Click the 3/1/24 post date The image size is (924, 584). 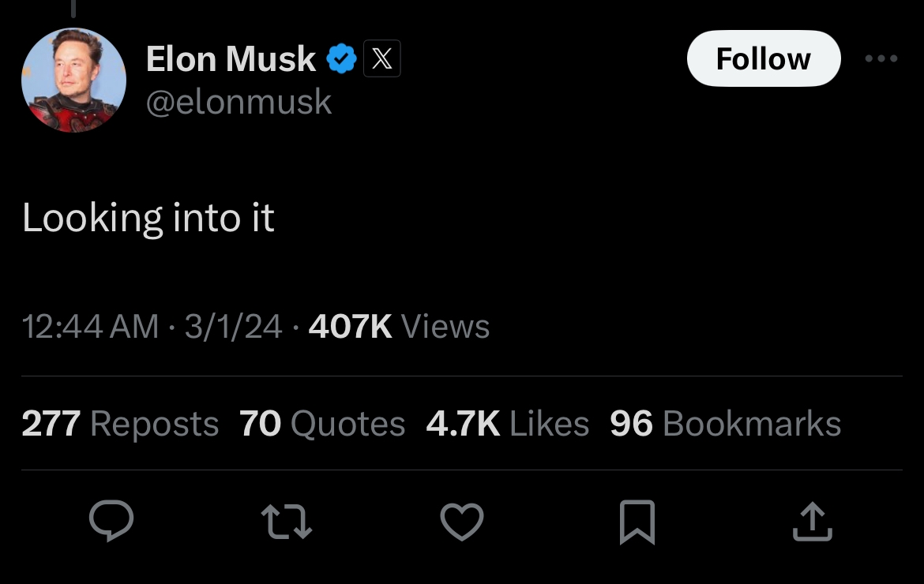point(233,327)
